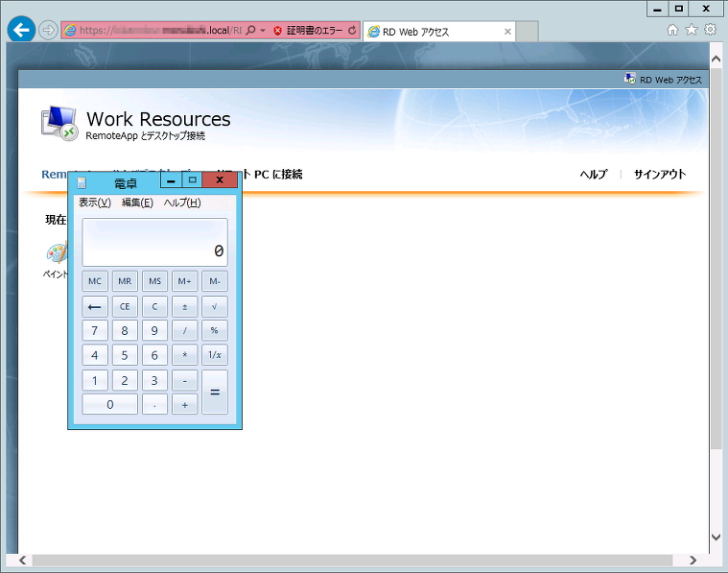Click the square root √ key

[215, 307]
